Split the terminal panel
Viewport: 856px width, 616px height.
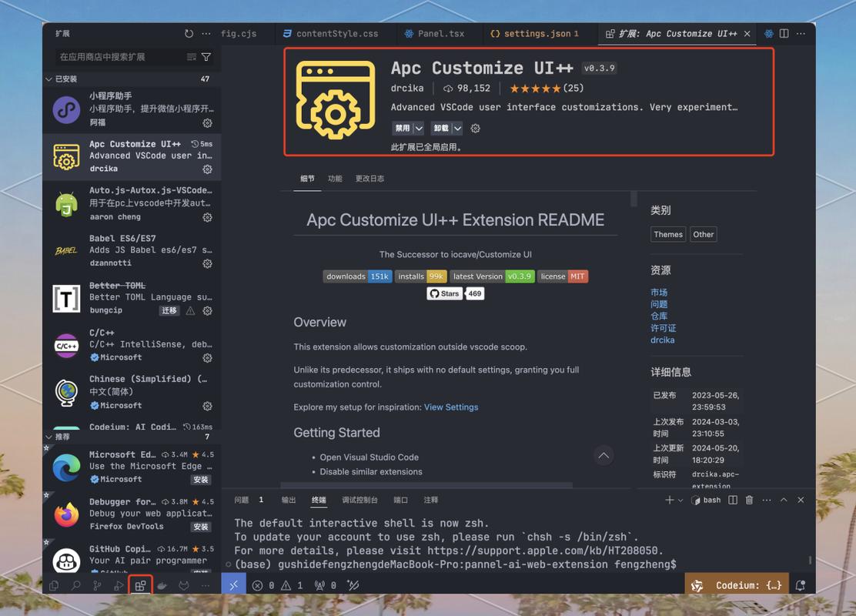point(733,500)
